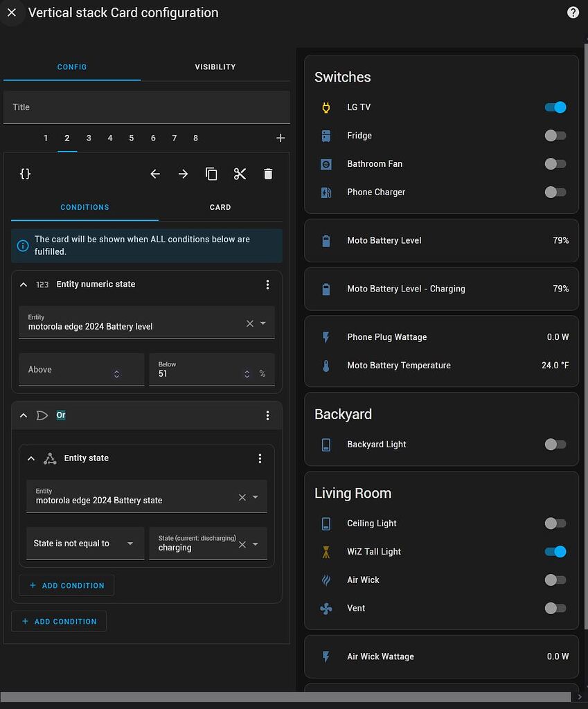This screenshot has width=588, height=709.
Task: Open the three-dot menu on Entity numeric state
Action: click(268, 284)
